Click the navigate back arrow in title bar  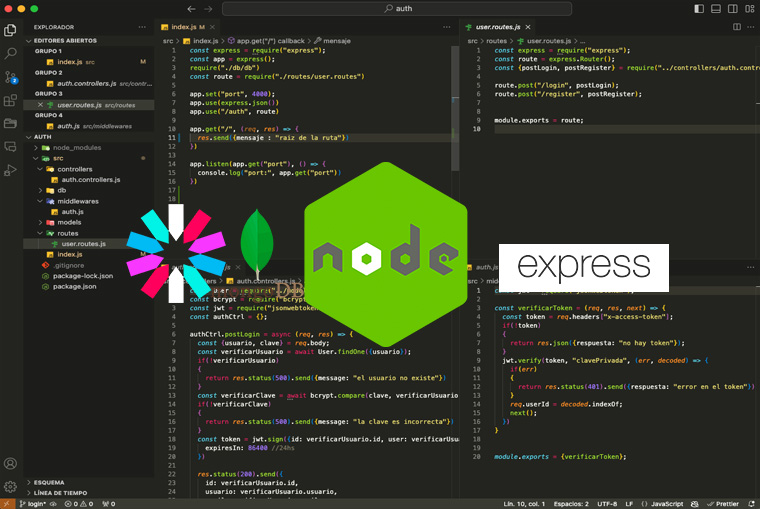(191, 9)
